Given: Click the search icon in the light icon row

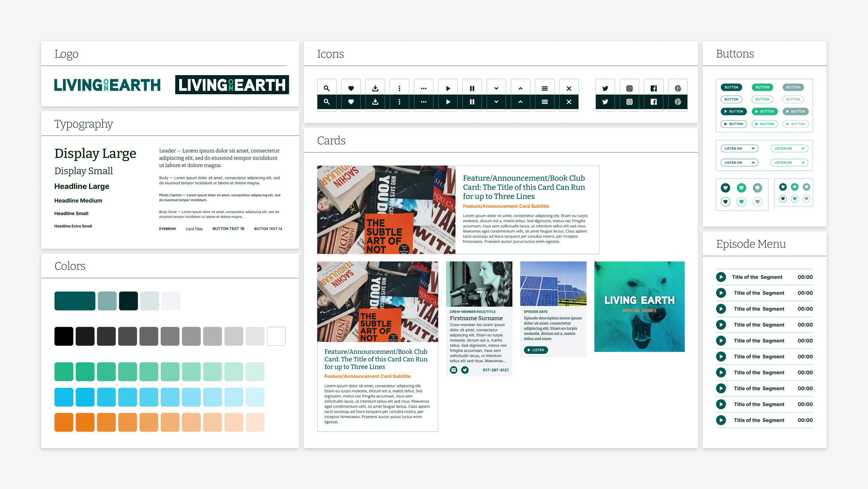Looking at the screenshot, I should click(x=326, y=88).
